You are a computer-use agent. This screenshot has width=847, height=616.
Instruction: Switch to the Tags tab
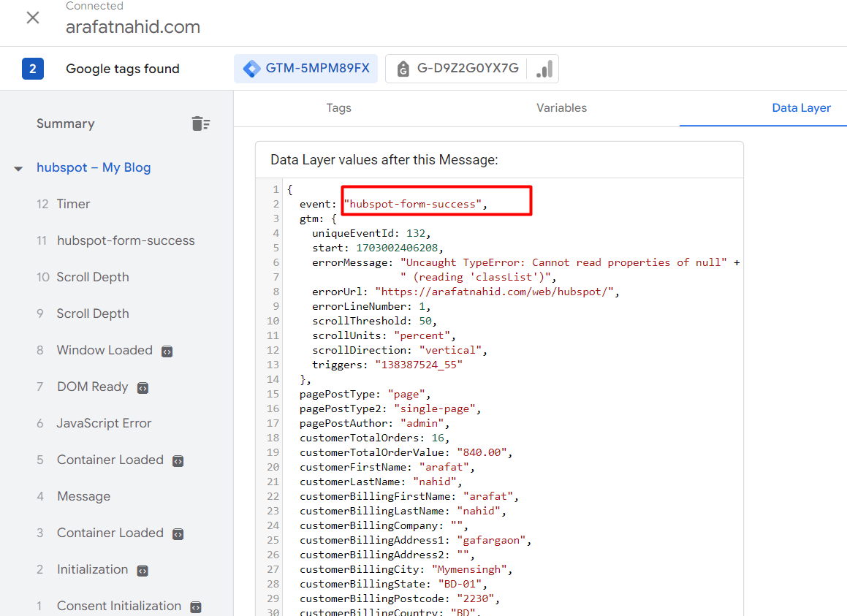[x=338, y=108]
